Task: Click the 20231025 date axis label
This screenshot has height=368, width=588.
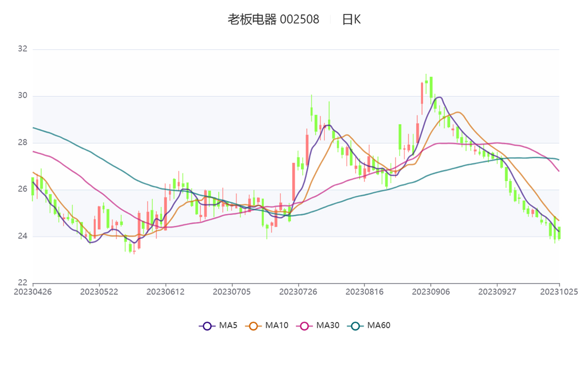Action: point(559,292)
